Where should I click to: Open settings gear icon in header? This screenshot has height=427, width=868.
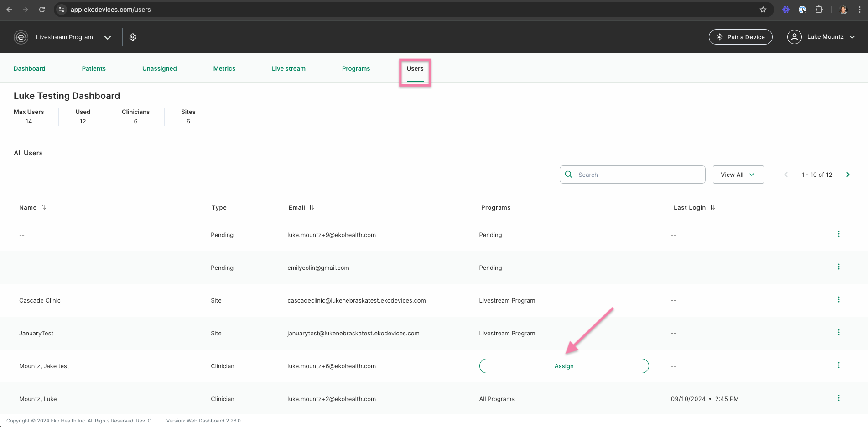pyautogui.click(x=133, y=37)
